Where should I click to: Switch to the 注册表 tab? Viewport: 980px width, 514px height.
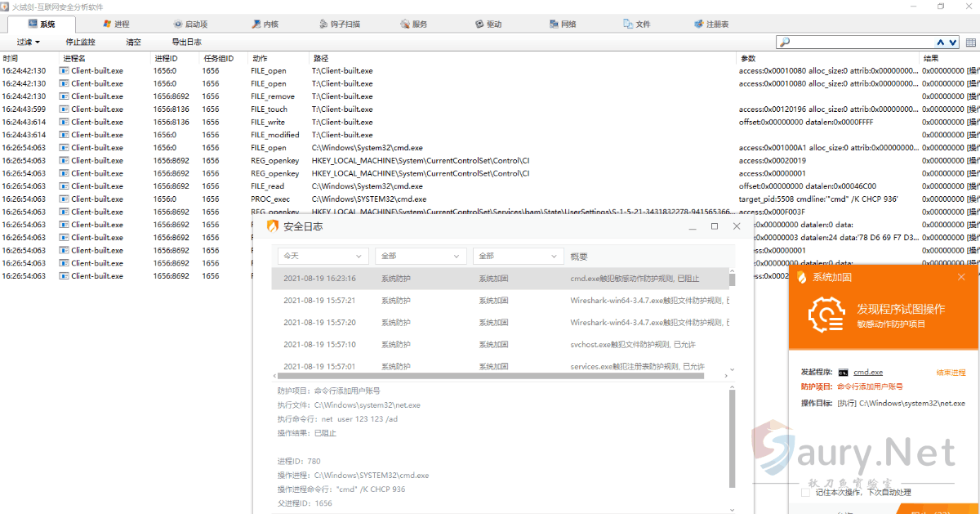tap(711, 25)
